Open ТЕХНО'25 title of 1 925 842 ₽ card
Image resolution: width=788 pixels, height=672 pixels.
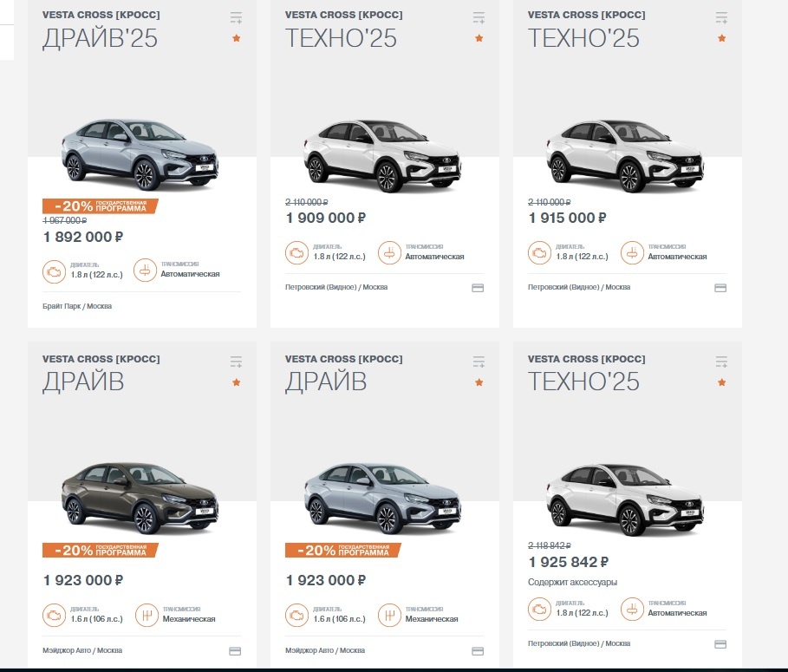[584, 382]
